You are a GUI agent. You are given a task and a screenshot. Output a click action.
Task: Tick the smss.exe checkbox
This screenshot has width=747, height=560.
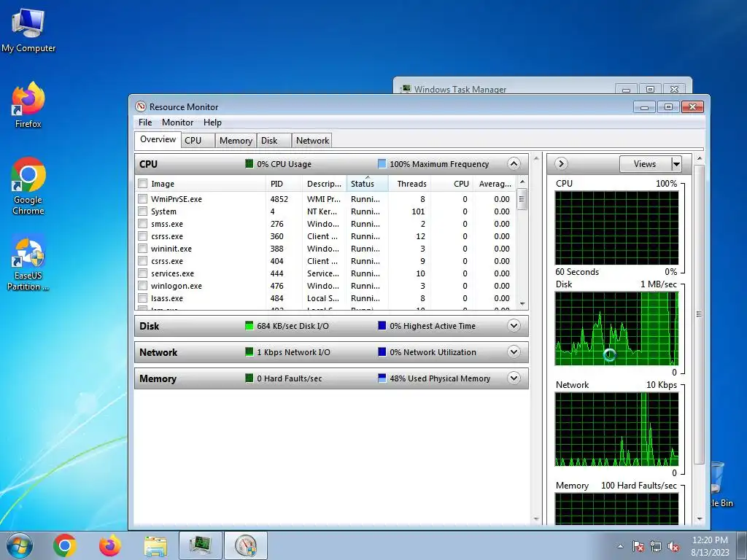pyautogui.click(x=142, y=223)
